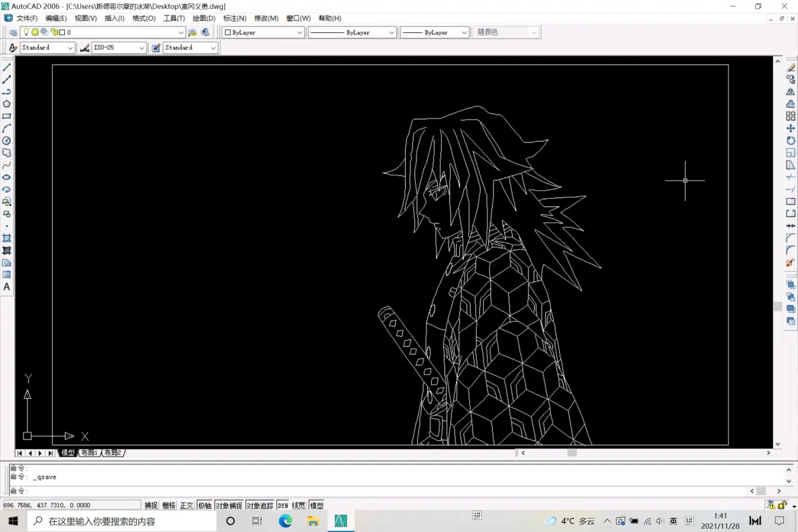Select the Rectangle draw tool
The width and height of the screenshot is (798, 532).
point(7,116)
